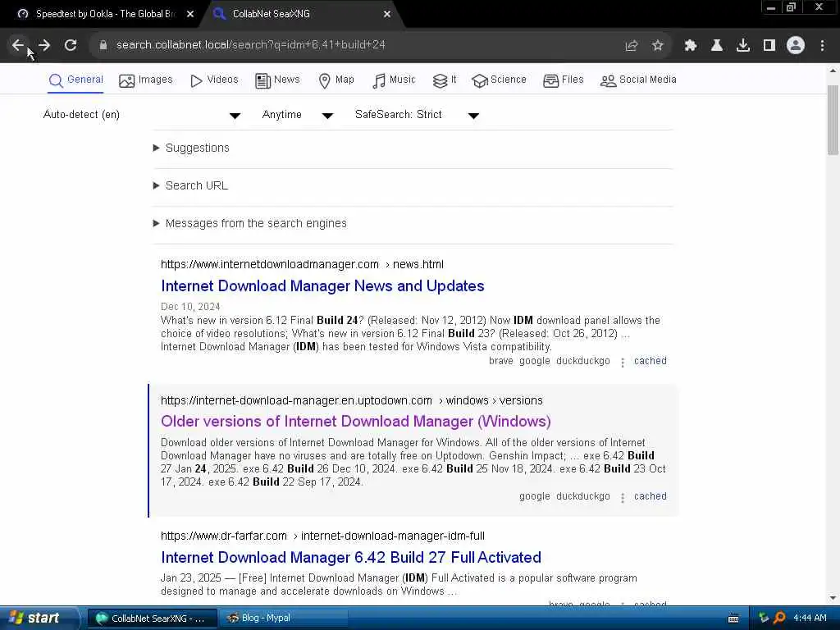Click the share page icon in address bar
The height and width of the screenshot is (630, 840).
632,46
